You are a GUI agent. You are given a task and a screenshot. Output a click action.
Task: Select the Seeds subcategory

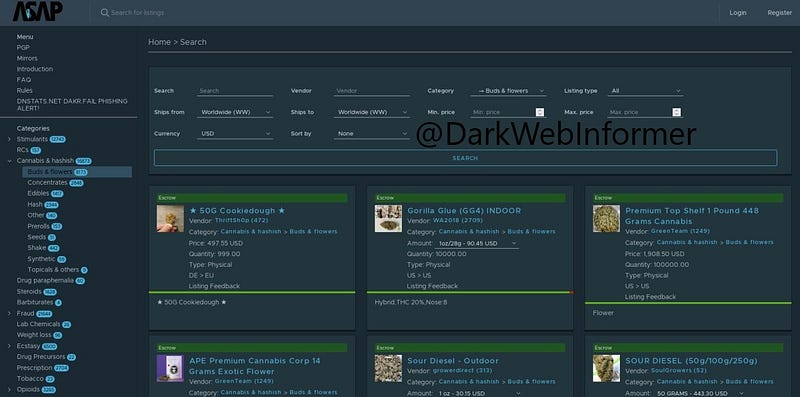37,237
